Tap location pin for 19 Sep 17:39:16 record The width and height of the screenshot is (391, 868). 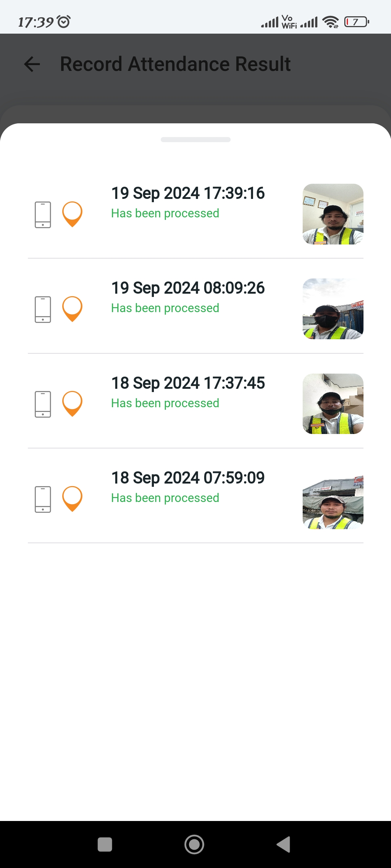point(72,214)
